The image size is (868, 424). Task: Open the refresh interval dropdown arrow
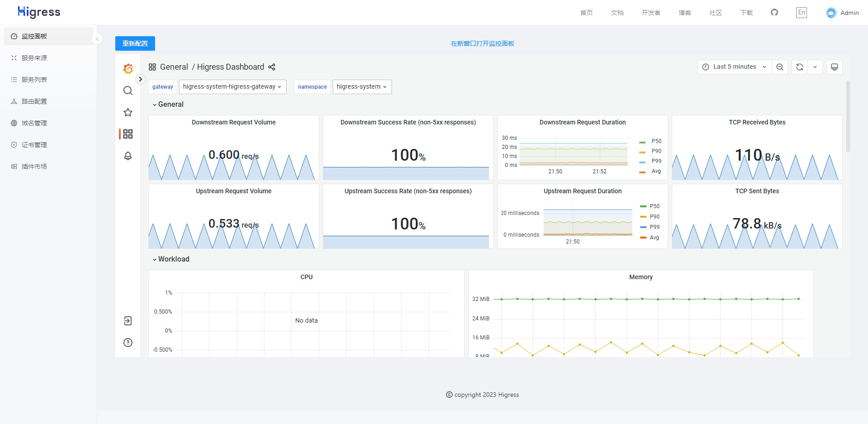point(815,67)
